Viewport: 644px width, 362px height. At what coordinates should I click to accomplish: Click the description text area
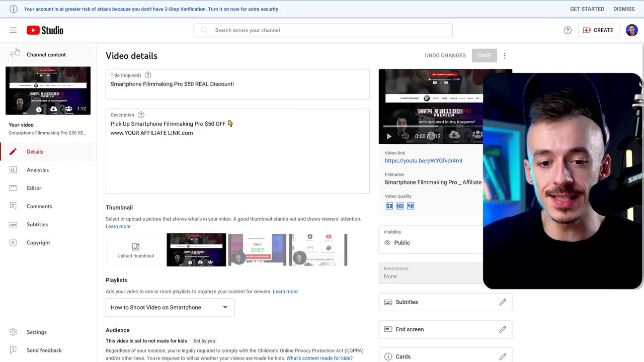click(x=237, y=151)
